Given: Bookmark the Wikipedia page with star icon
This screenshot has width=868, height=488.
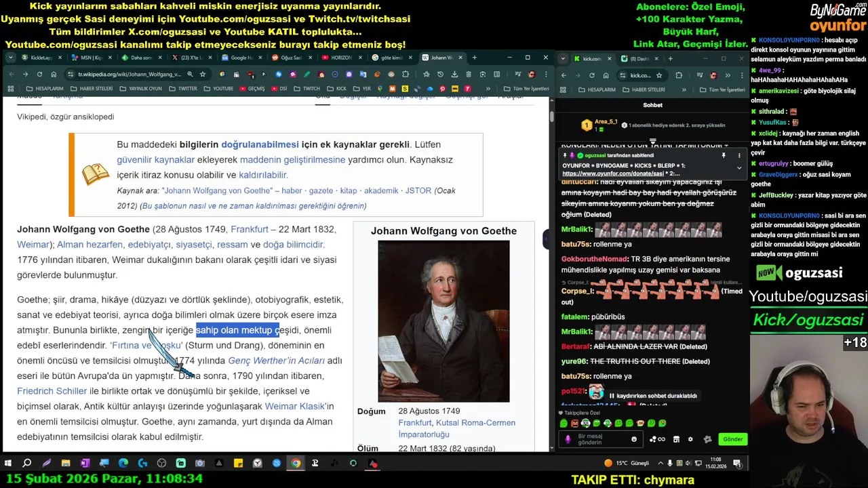Looking at the screenshot, I should tap(202, 74).
